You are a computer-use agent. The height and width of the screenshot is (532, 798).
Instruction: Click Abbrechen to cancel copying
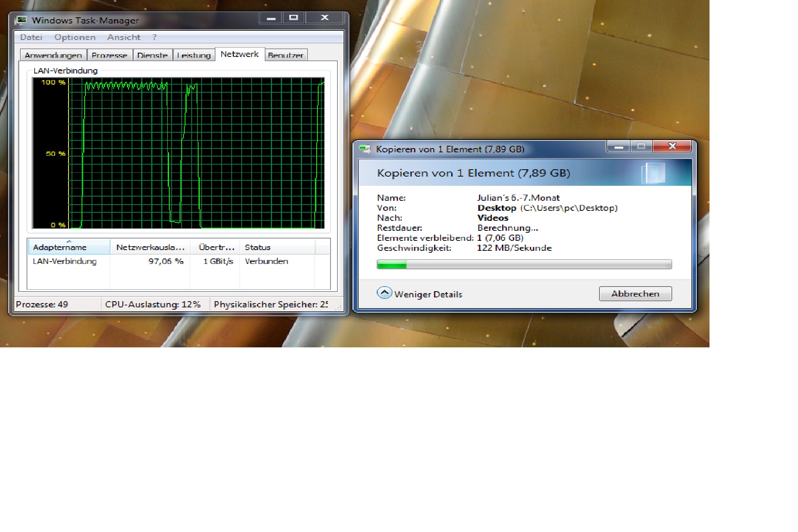click(x=635, y=294)
